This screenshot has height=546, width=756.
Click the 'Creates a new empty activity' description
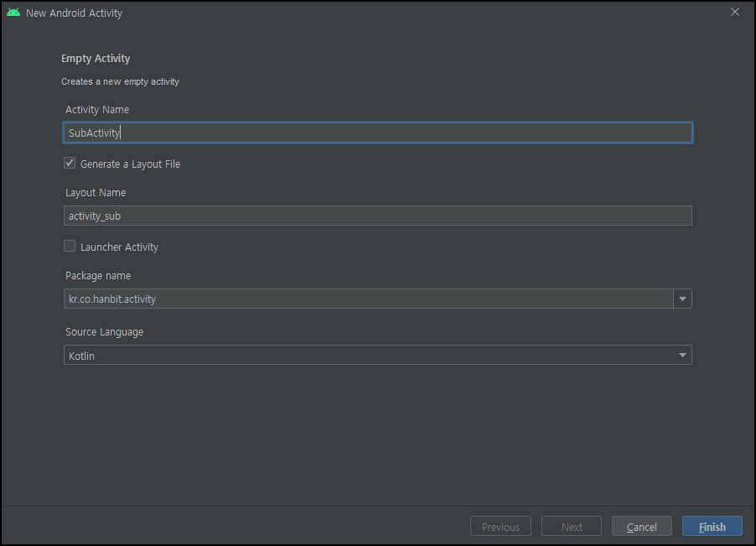[x=120, y=81]
